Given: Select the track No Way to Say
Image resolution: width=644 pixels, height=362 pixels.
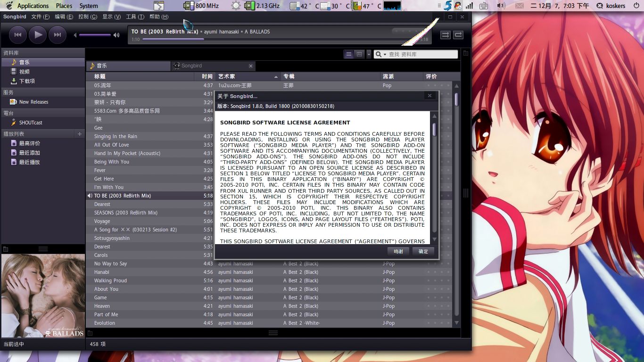Looking at the screenshot, I should [x=269, y=263].
